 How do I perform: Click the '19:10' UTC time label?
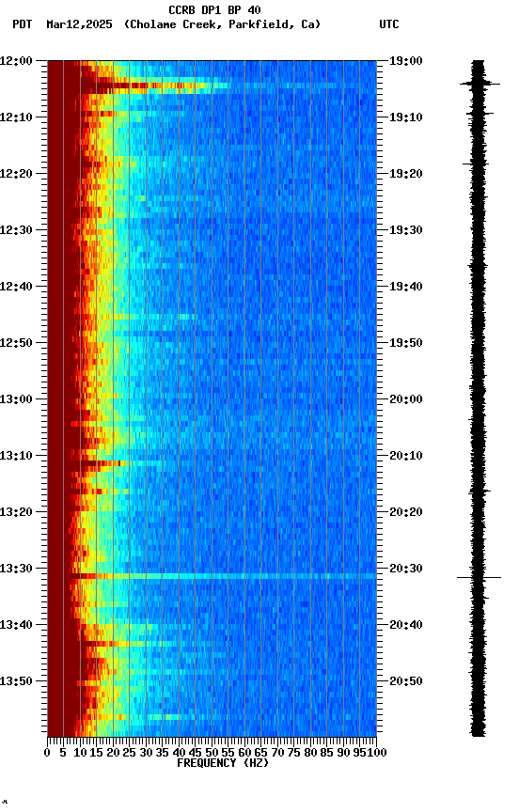(x=406, y=117)
